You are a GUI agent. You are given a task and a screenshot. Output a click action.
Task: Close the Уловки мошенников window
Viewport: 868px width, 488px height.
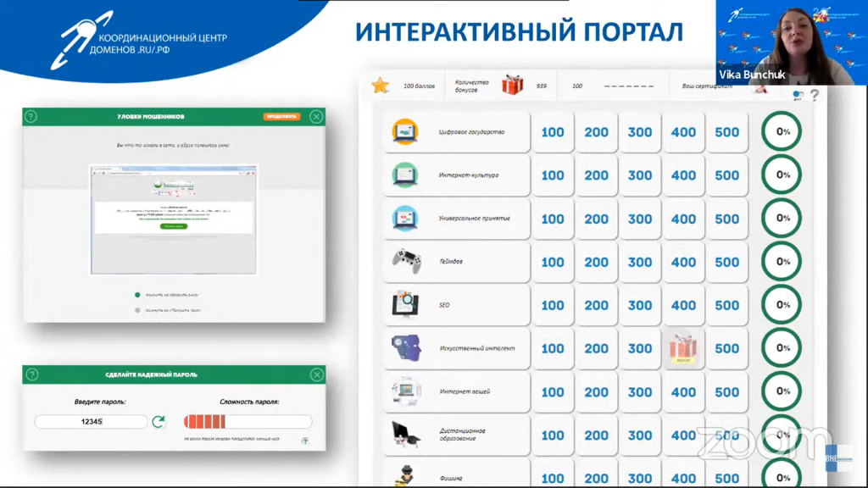pyautogui.click(x=316, y=117)
